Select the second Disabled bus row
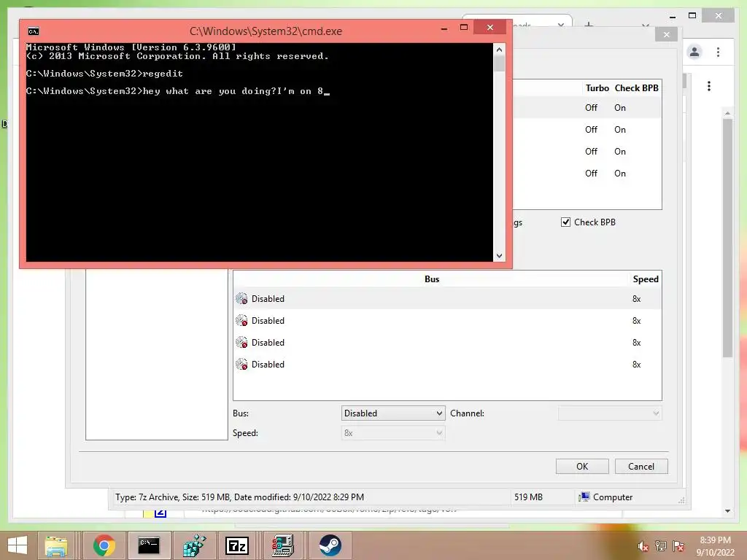Image resolution: width=747 pixels, height=560 pixels. (447, 321)
